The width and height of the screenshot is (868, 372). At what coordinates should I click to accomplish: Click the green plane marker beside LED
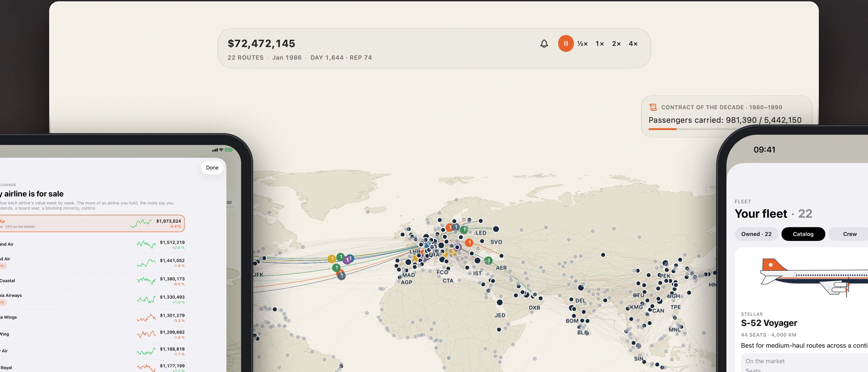(x=464, y=230)
